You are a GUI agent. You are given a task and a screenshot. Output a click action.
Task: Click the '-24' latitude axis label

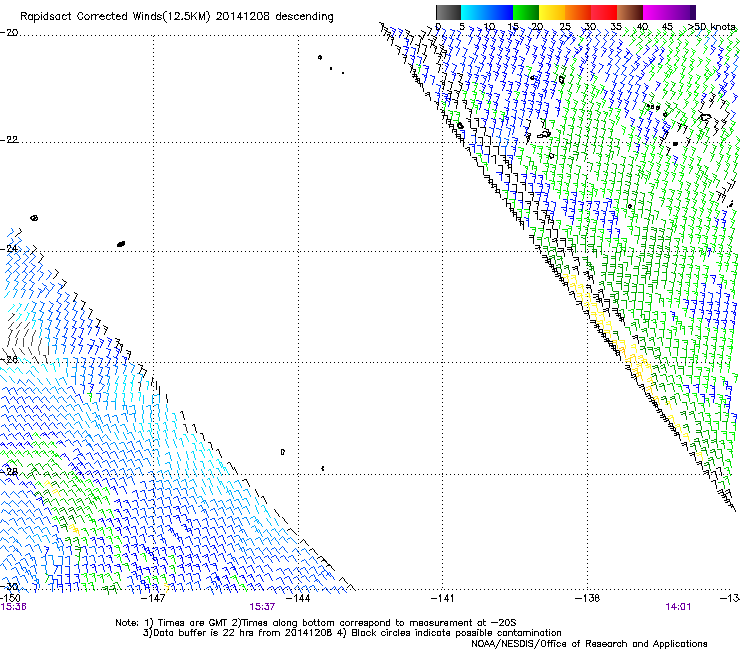pyautogui.click(x=9, y=248)
